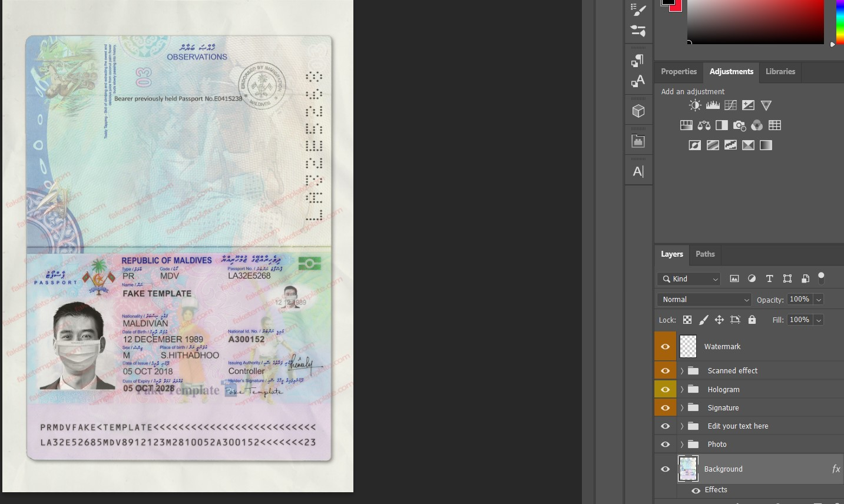Viewport: 844px width, 504px height.
Task: Add a Brightness/Contrast adjustment
Action: pyautogui.click(x=695, y=105)
